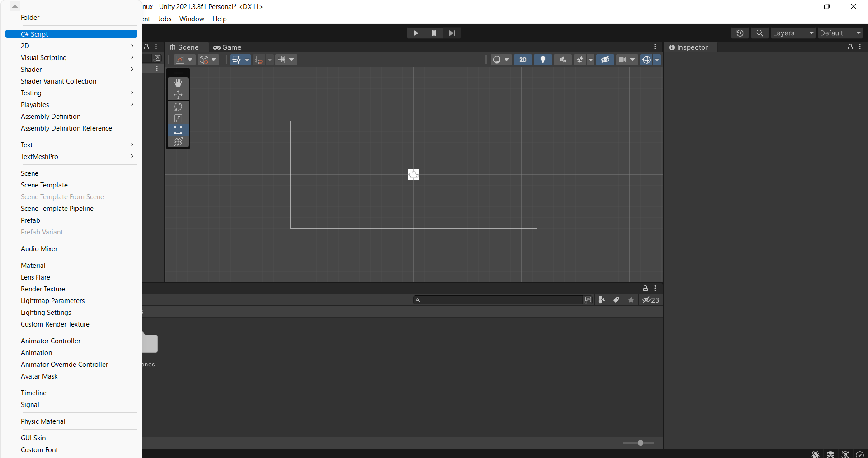Viewport: 868px width, 458px height.
Task: Select the Rotate tool
Action: coord(178,106)
